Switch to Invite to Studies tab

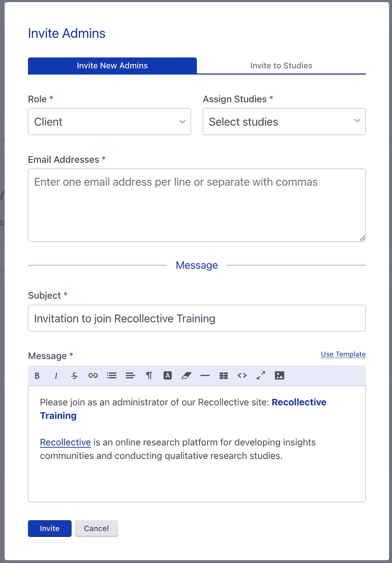[281, 66]
